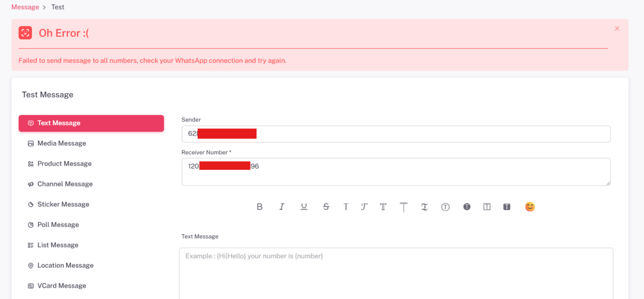Apply strikethrough formatting to message text
The width and height of the screenshot is (644, 299).
pos(326,207)
